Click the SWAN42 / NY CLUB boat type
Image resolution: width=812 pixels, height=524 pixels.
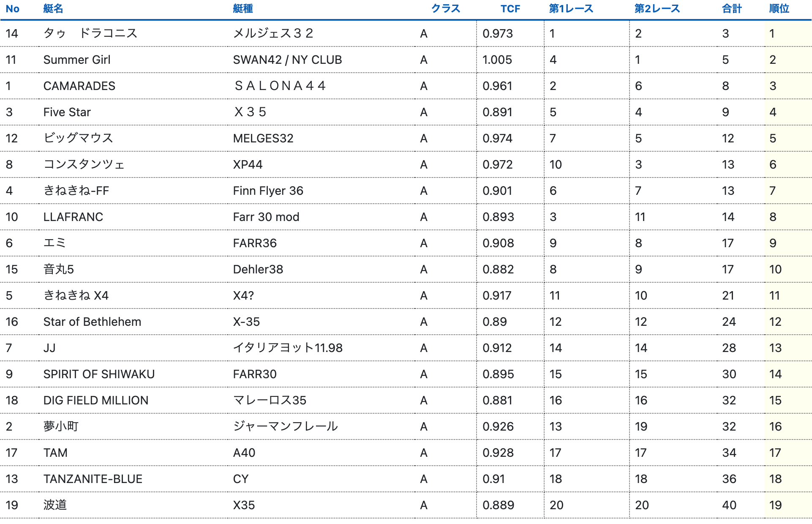click(x=287, y=60)
